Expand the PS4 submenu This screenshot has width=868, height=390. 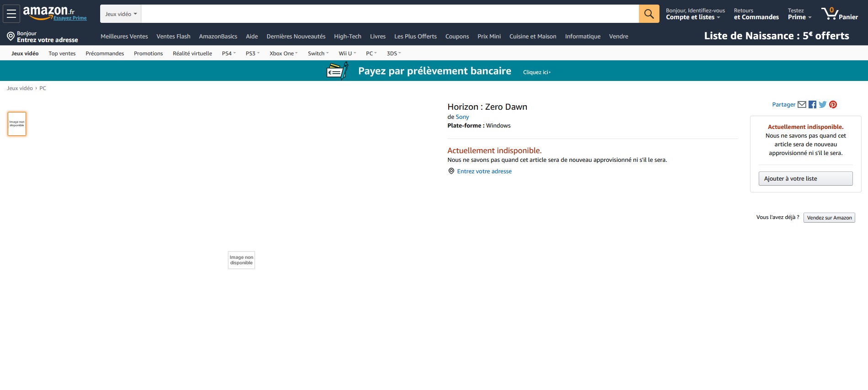pos(229,53)
